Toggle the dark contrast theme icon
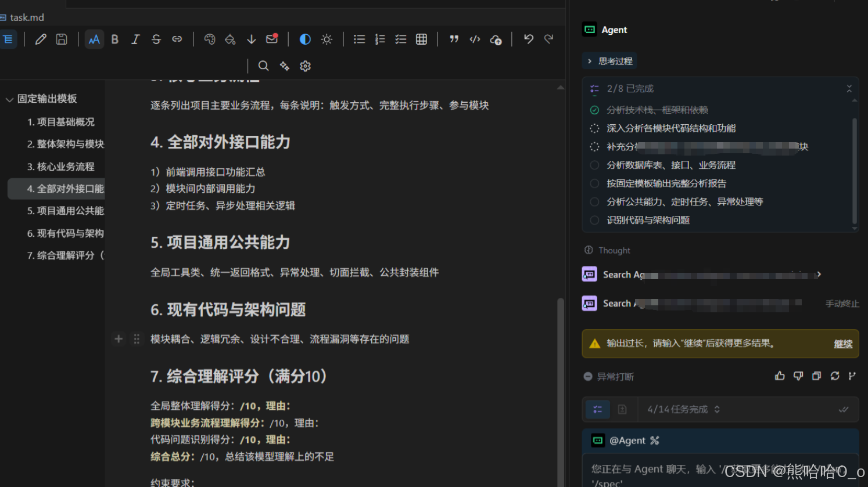868x487 pixels. point(305,39)
